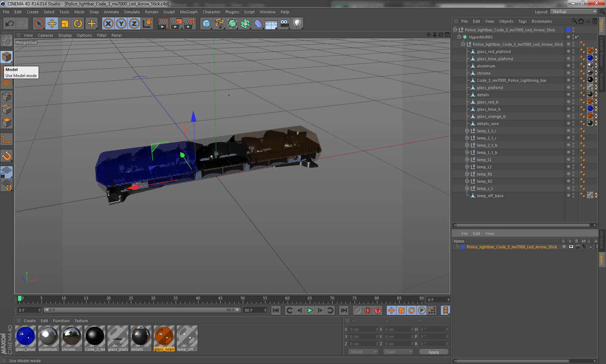Activate the Rotate tool

coord(78,24)
